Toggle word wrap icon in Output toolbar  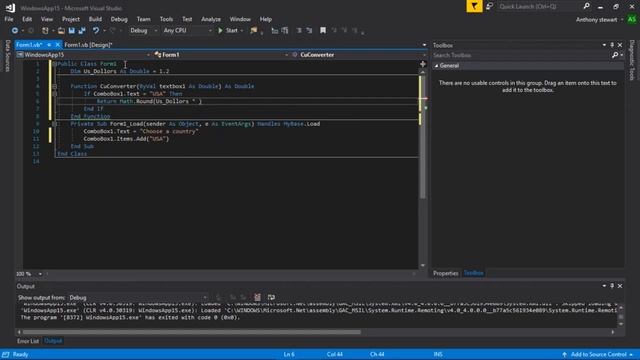271,297
